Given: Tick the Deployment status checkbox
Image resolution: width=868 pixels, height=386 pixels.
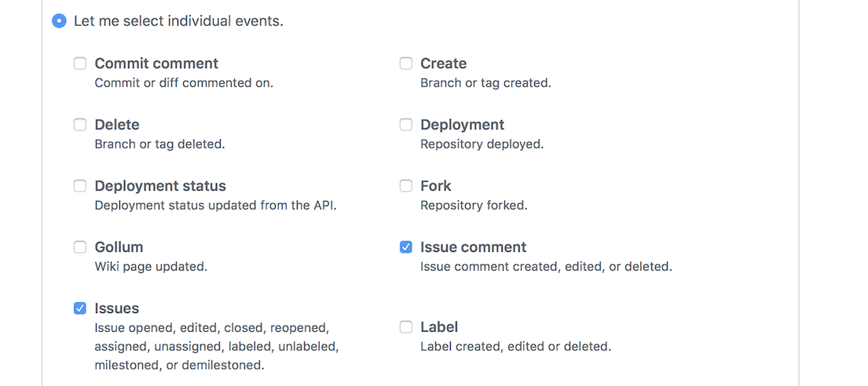Looking at the screenshot, I should 80,186.
